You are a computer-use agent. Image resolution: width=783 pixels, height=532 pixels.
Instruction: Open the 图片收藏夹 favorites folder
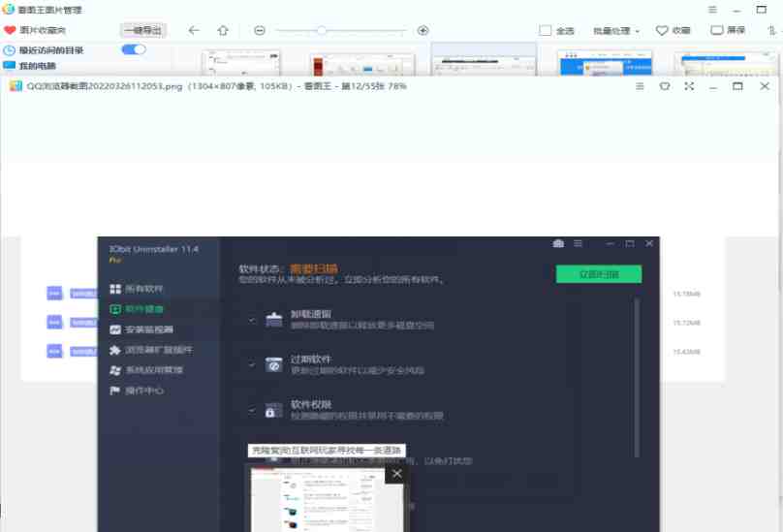pos(35,30)
